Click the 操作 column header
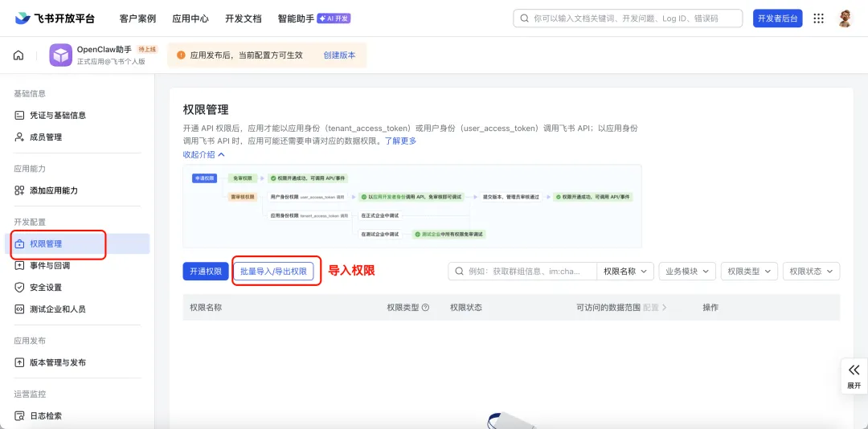868x429 pixels. (710, 307)
